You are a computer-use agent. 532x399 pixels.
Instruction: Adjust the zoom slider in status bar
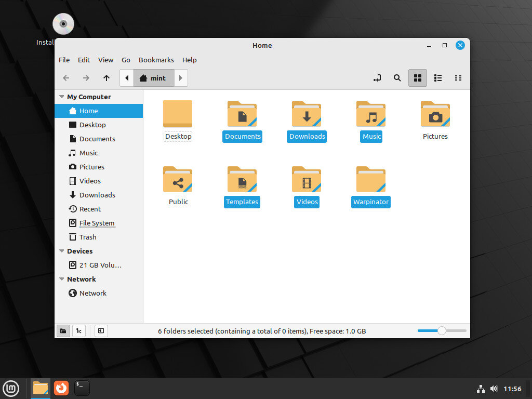tap(442, 330)
